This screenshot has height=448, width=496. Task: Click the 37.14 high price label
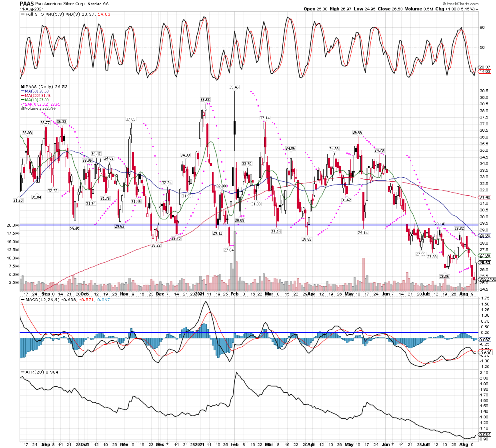tap(265, 118)
